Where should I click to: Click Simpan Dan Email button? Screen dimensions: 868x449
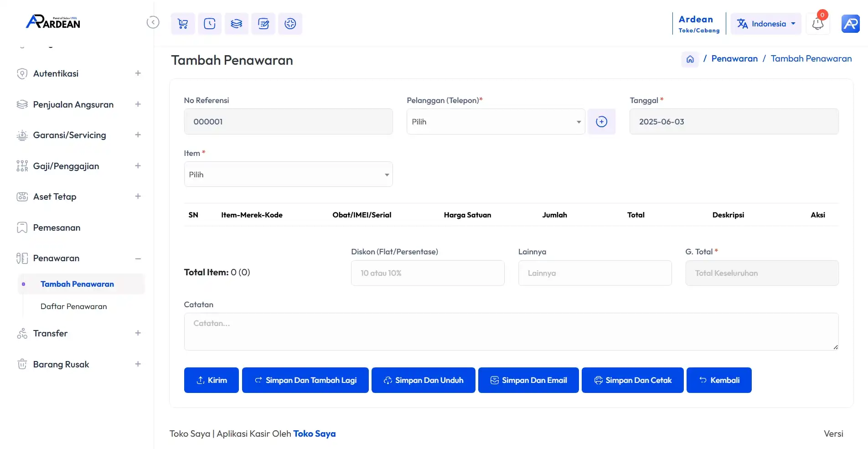(x=528, y=380)
